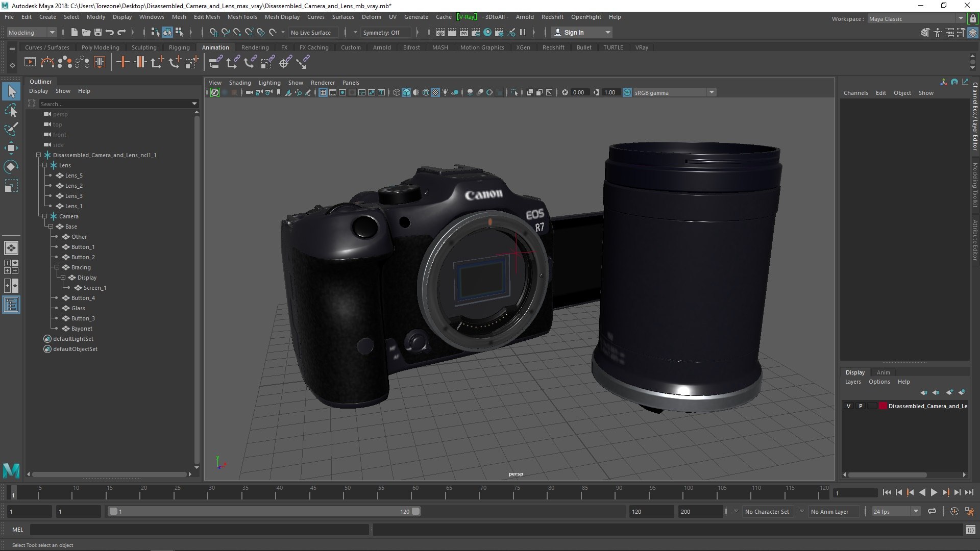
Task: Step to next key button
Action: (x=946, y=492)
